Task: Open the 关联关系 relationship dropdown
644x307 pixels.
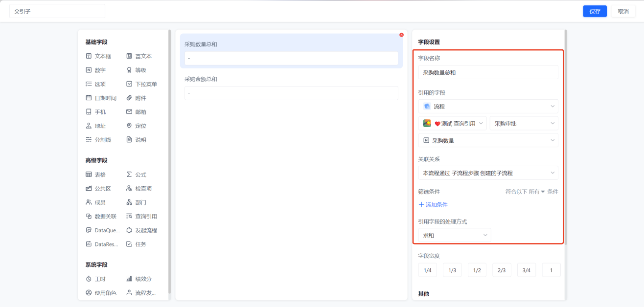Action: point(488,173)
